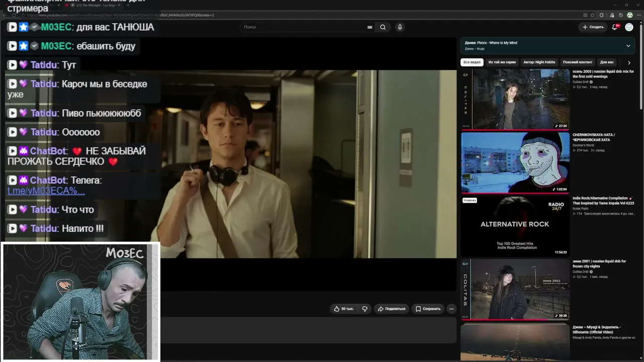The height and width of the screenshot is (362, 644).
Task: Select the Из той же серии chip
Action: point(502,62)
